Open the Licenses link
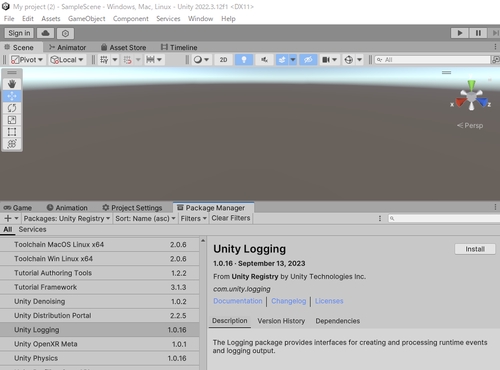Screen dimensions: 500x370 [329, 301]
